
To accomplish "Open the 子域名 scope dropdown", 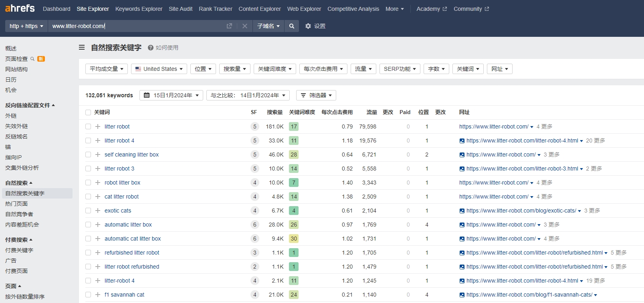I will pyautogui.click(x=269, y=26).
